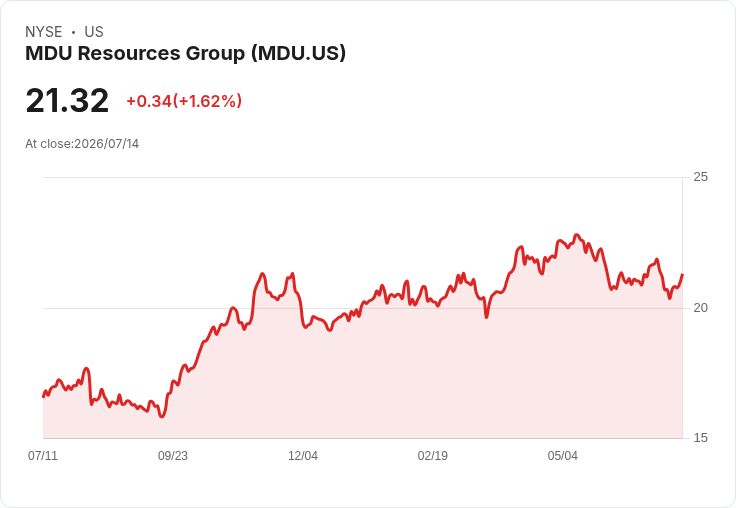Select the US market label

(x=94, y=32)
